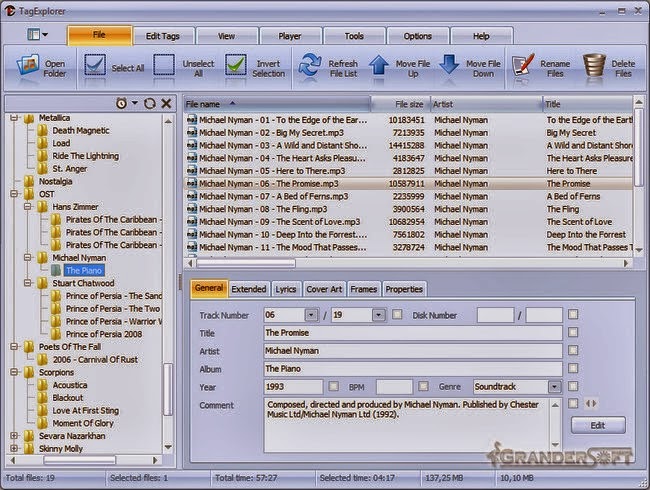Sort by File name column header
Viewport: 650px width, 490px height.
(x=277, y=104)
